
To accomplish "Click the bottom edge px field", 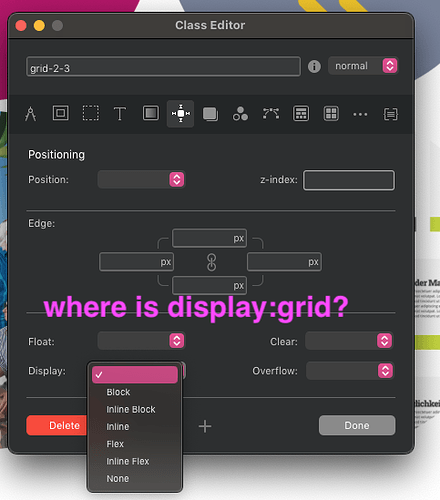I will (209, 285).
